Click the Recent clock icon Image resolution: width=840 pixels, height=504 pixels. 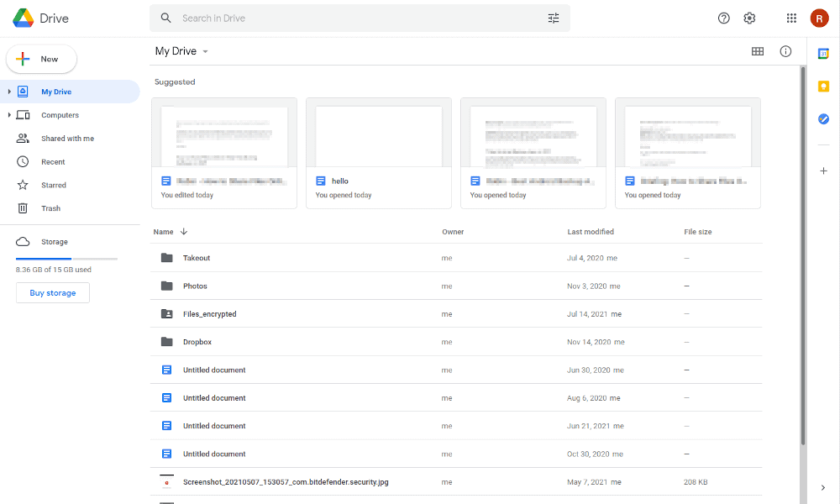click(23, 161)
